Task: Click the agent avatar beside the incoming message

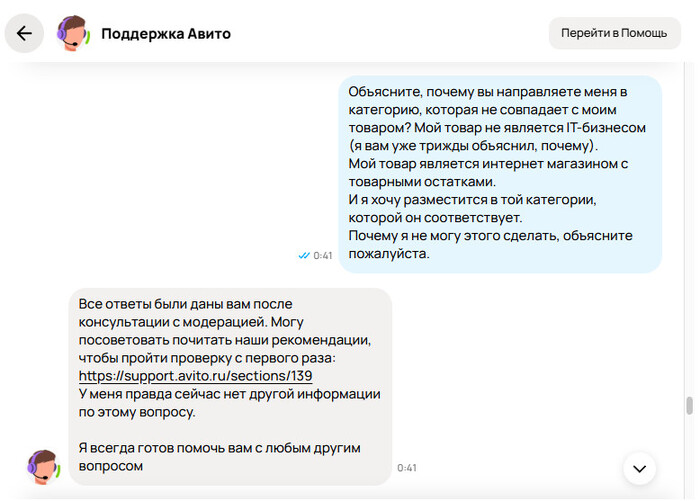Action: pos(43,467)
